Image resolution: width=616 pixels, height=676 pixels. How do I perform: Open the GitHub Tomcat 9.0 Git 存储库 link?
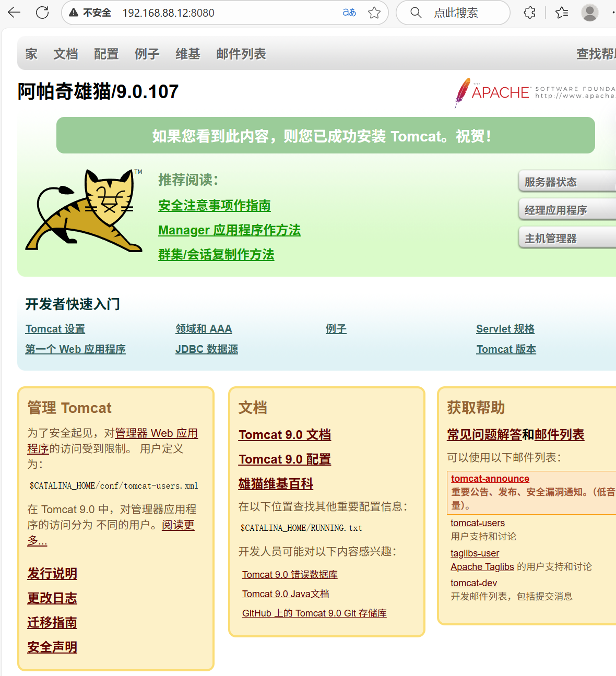(x=314, y=613)
